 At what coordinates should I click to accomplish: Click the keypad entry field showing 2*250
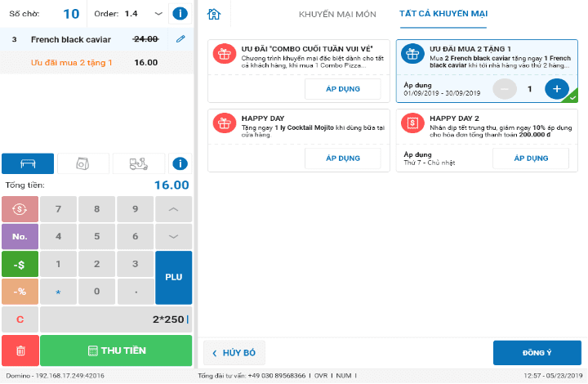click(115, 319)
